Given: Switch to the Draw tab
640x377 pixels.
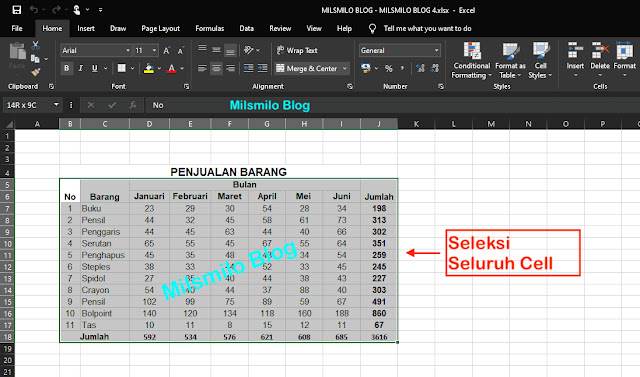Looking at the screenshot, I should [118, 28].
